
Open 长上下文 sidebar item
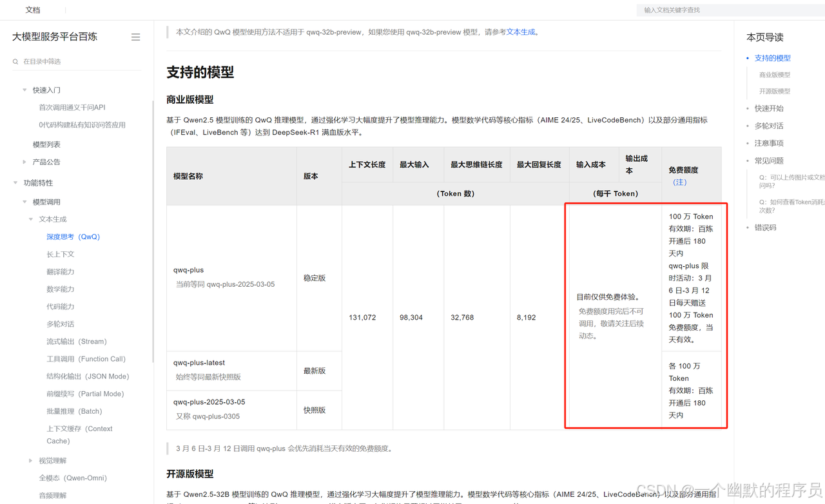click(61, 255)
